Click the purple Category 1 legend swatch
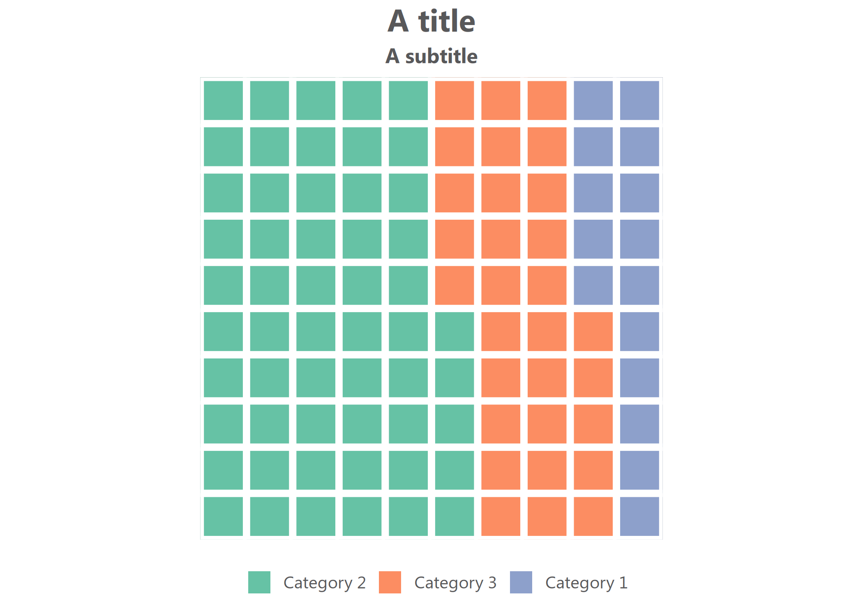The image size is (863, 616). click(x=521, y=582)
